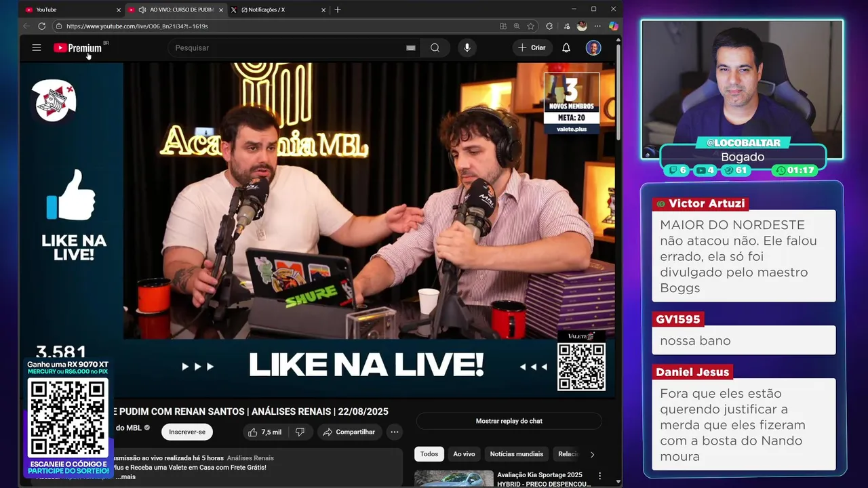
Task: Click the browser address bar URL
Action: coord(138,26)
